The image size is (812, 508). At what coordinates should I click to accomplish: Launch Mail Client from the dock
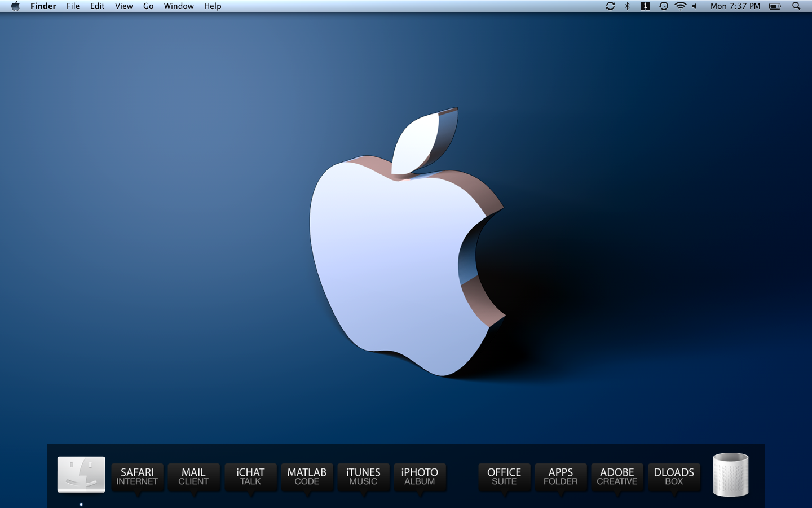193,478
